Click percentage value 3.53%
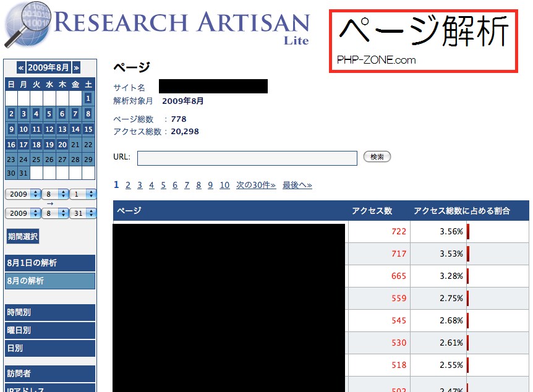 click(451, 254)
